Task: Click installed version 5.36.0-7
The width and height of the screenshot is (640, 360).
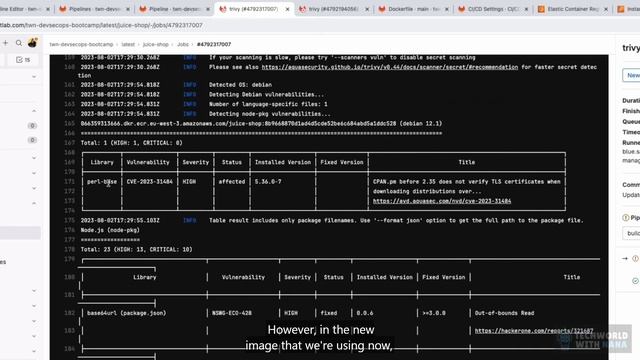Action: [268, 182]
